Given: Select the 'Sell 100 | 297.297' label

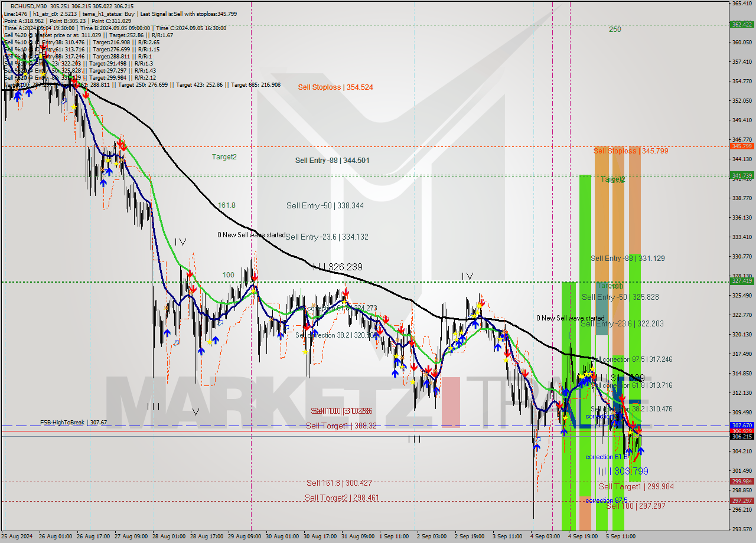Looking at the screenshot, I should pos(636,506).
